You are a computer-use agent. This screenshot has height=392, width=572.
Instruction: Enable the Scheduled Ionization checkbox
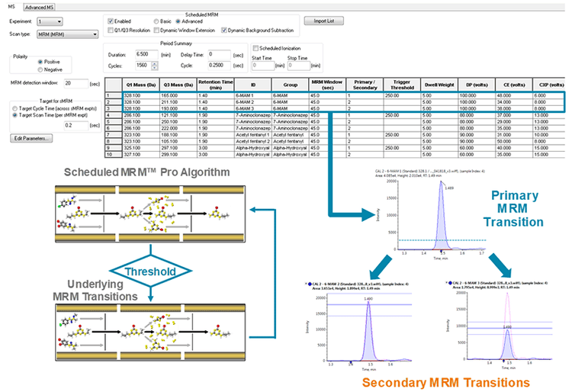tap(256, 48)
